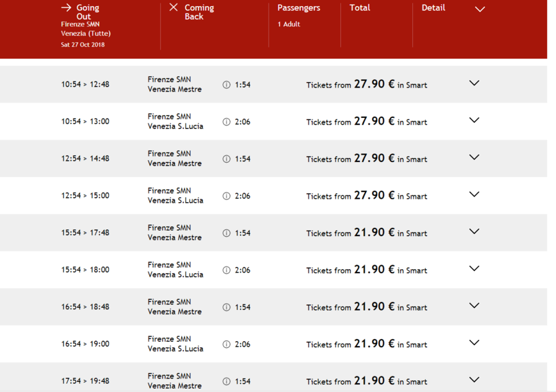Expand the 12:54 > 15:00 train details
Image resolution: width=556 pixels, height=392 pixels.
coord(474,195)
